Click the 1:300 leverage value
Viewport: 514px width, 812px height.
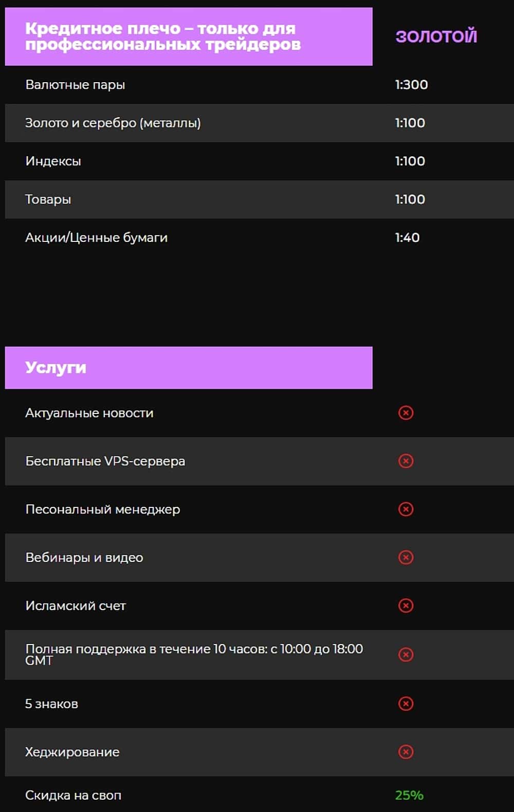click(x=411, y=85)
